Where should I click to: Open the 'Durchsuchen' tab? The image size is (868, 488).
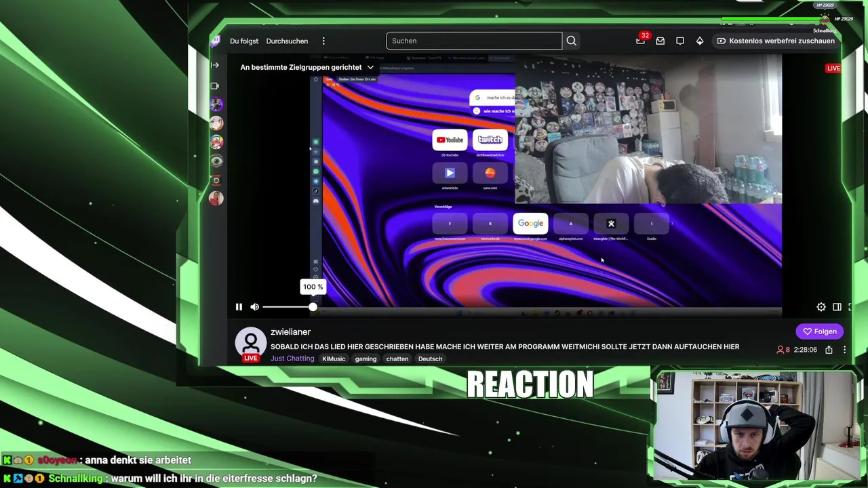287,41
